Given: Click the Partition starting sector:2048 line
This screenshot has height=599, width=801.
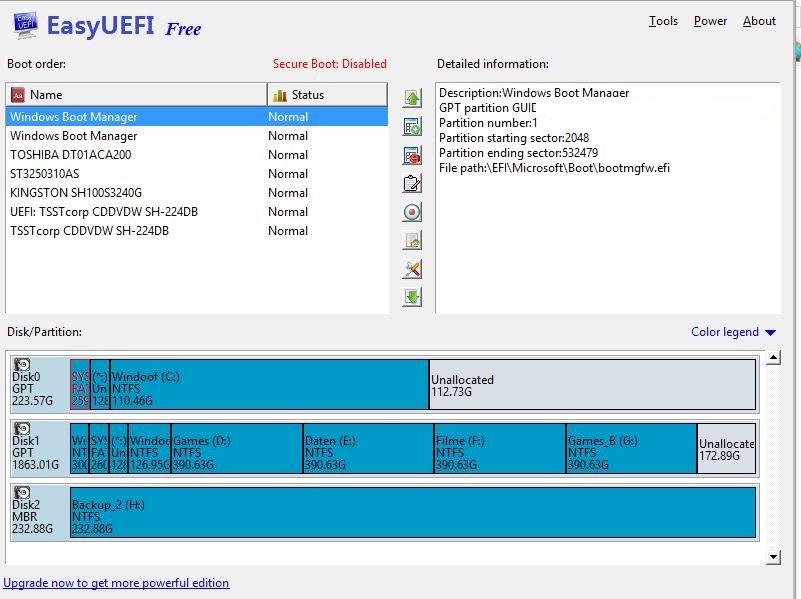Looking at the screenshot, I should pyautogui.click(x=514, y=138).
